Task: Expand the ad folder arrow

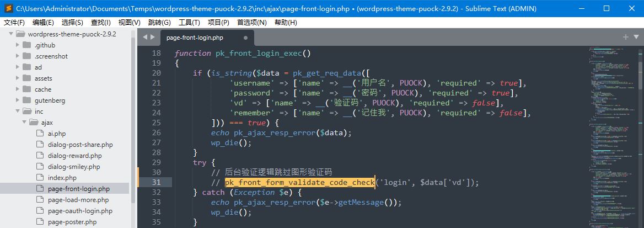Action: (18, 67)
